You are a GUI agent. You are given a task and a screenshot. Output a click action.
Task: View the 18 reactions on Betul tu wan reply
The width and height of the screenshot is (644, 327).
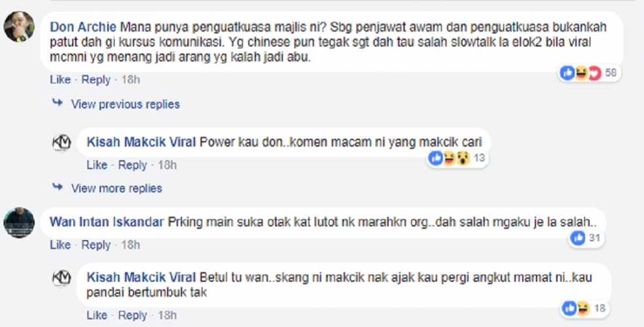click(x=585, y=308)
